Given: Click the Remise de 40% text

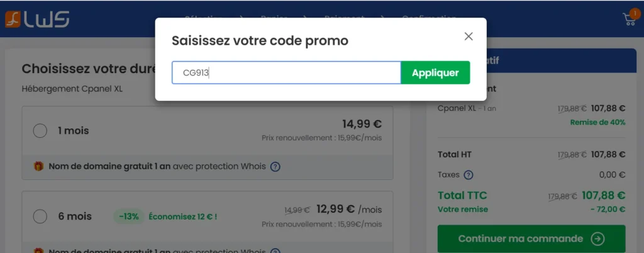Looking at the screenshot, I should [597, 122].
